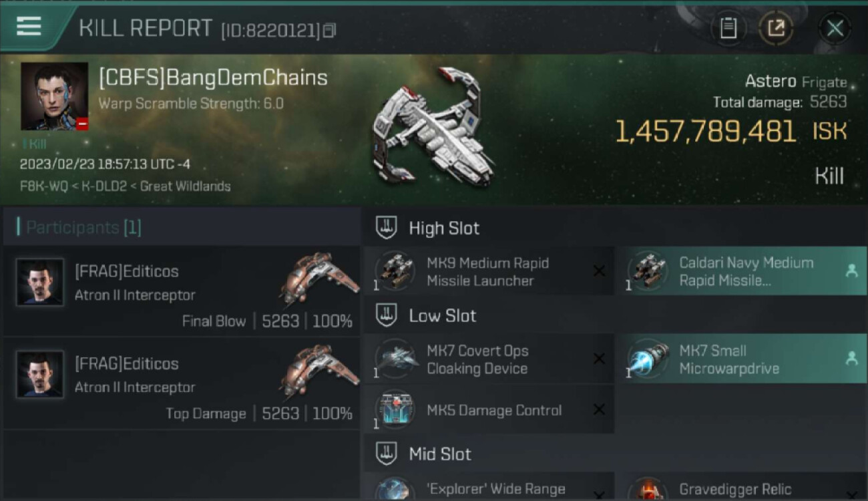This screenshot has width=868, height=501.
Task: View BangDemChains pilot portrait
Action: (54, 96)
